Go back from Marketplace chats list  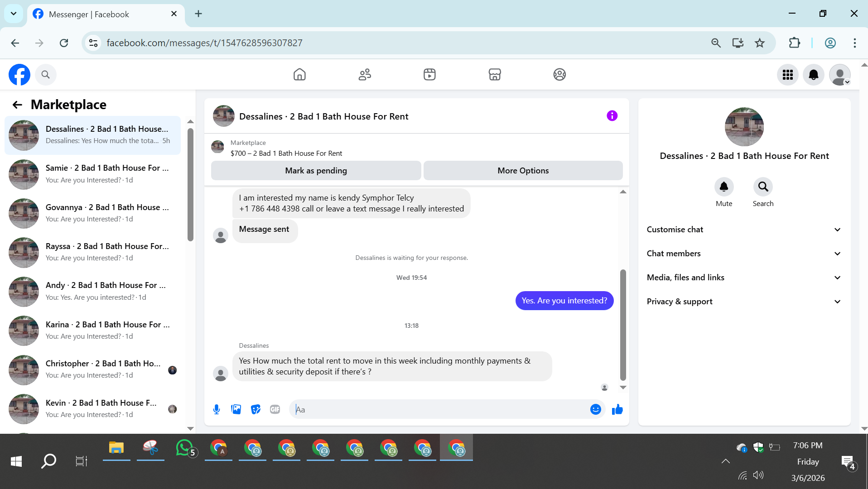click(x=17, y=105)
